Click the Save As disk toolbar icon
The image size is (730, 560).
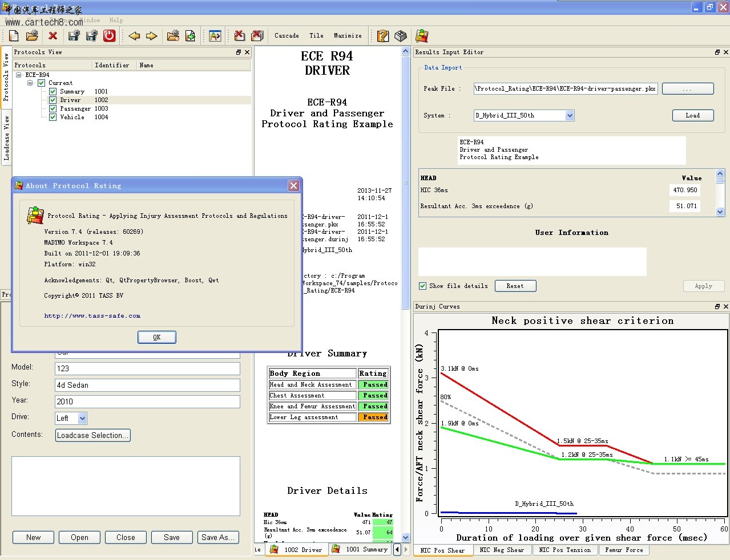click(91, 36)
